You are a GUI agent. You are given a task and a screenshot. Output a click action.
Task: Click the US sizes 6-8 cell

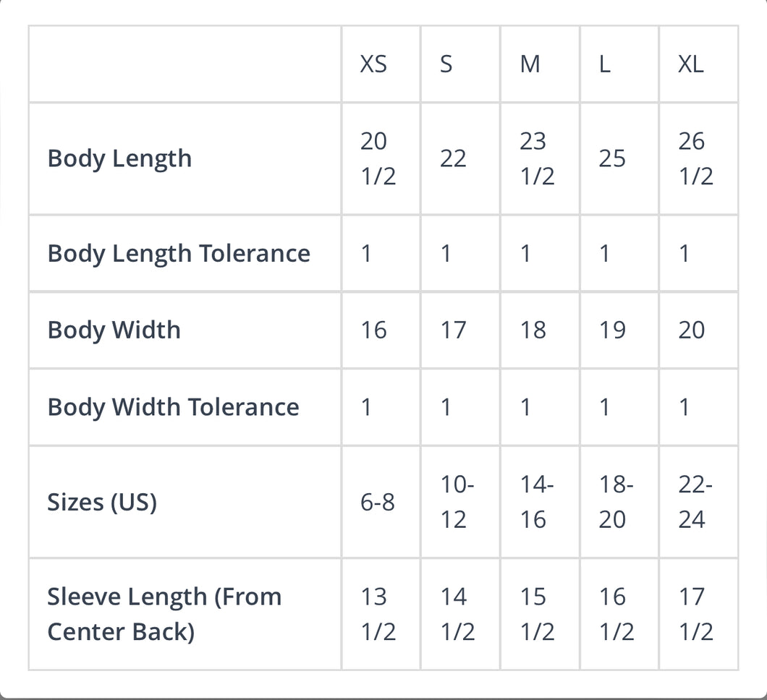click(378, 502)
